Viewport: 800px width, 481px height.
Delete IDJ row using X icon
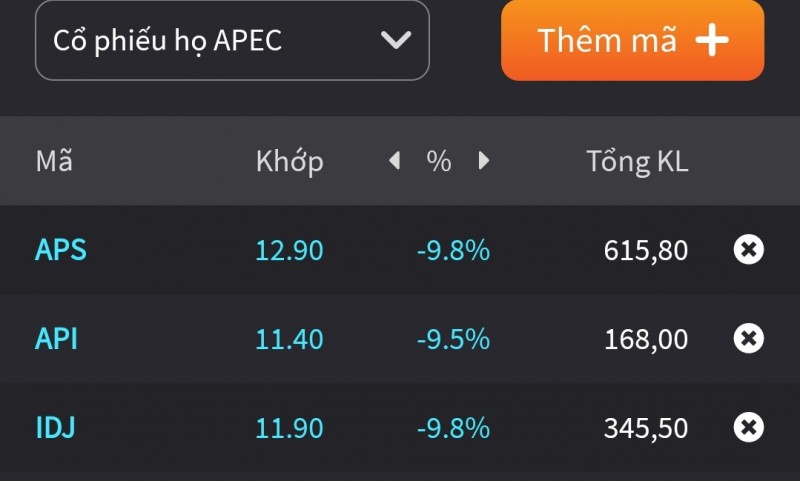coord(748,428)
